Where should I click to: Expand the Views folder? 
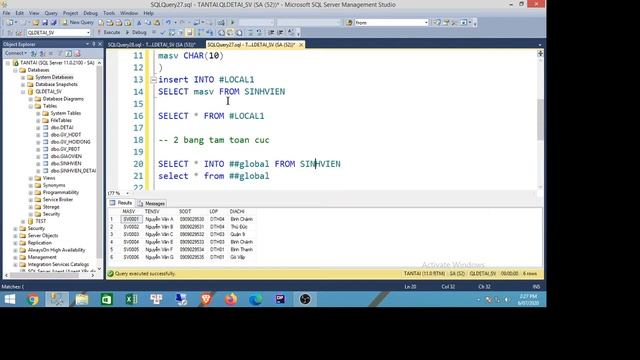(x=31, y=178)
